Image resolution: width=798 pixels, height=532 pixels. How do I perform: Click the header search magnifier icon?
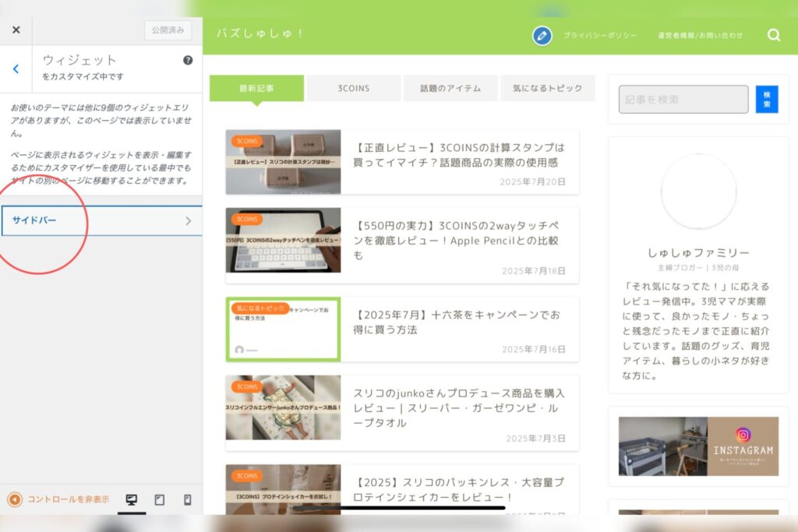(x=774, y=35)
